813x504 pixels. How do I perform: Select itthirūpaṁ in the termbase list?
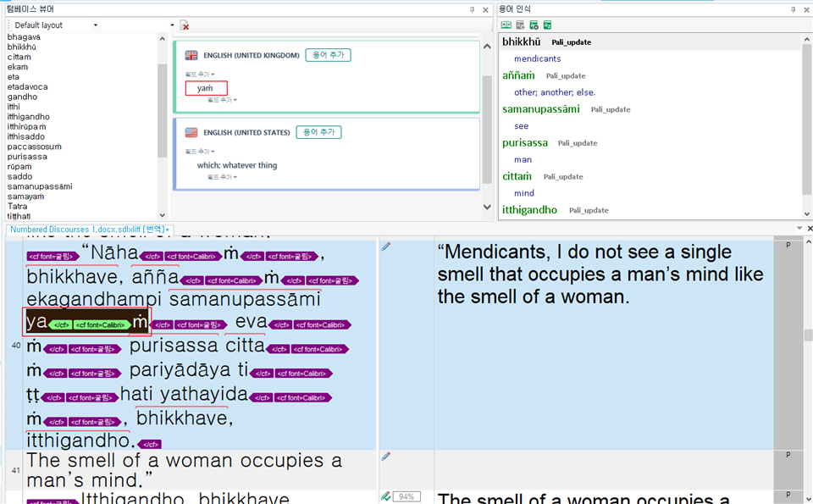pos(26,127)
